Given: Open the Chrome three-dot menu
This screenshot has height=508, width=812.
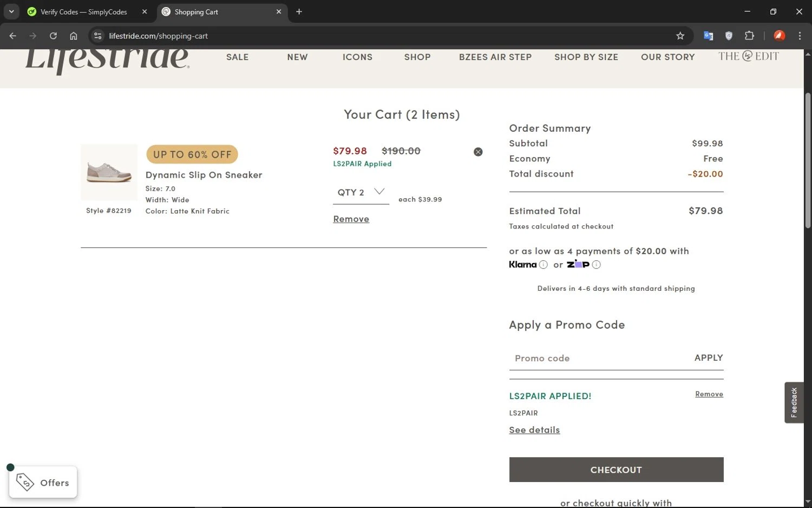Looking at the screenshot, I should [800, 36].
